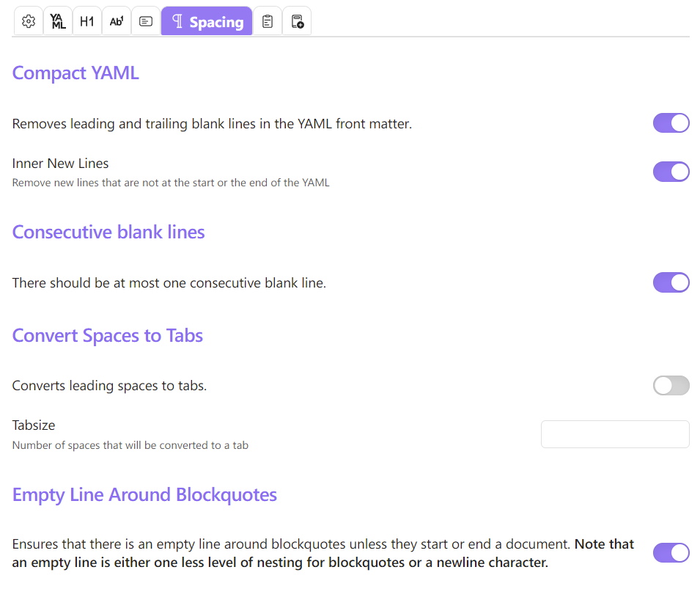The image size is (700, 589).
Task: Select the YAML tab in the toolbar
Action: pyautogui.click(x=57, y=21)
